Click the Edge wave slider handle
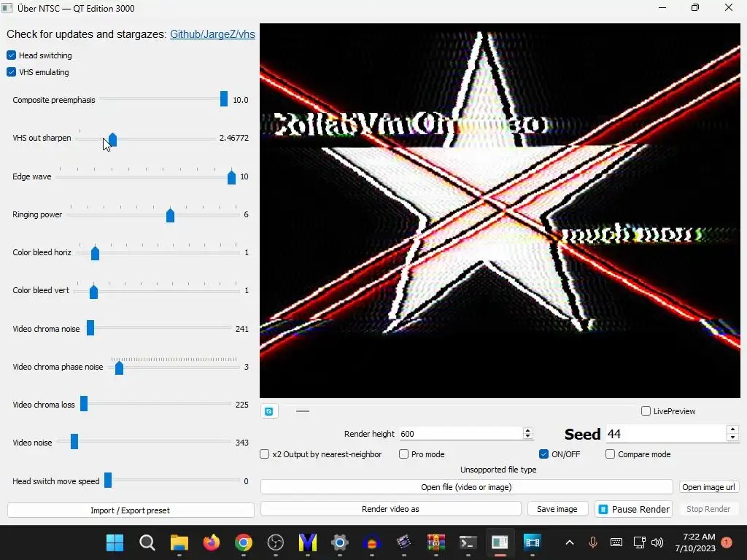Screen dimensions: 747x560 click(231, 177)
